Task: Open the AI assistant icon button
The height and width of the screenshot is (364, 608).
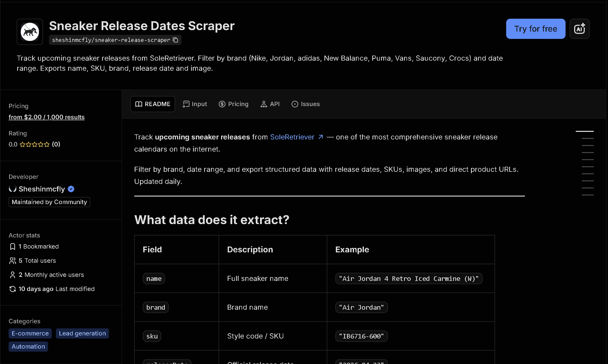Action: (579, 29)
